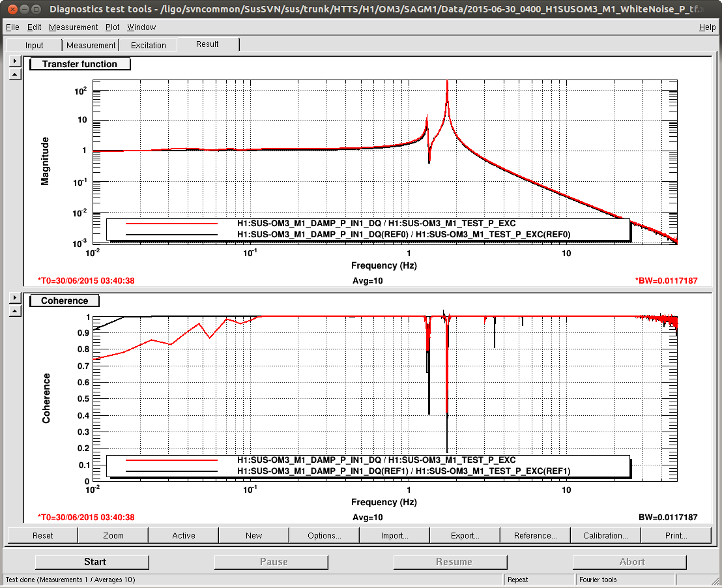This screenshot has height=588, width=722.
Task: Click the Coherence title label
Action: coord(65,301)
